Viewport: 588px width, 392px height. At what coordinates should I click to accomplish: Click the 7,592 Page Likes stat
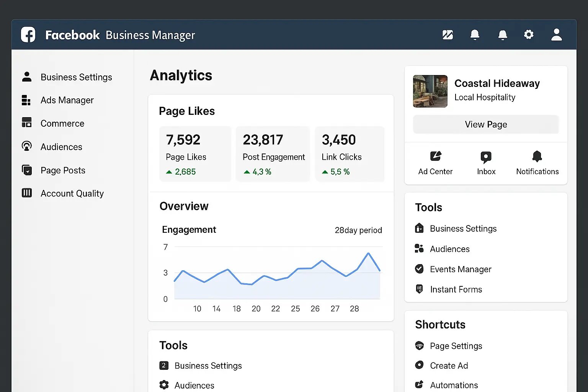195,154
